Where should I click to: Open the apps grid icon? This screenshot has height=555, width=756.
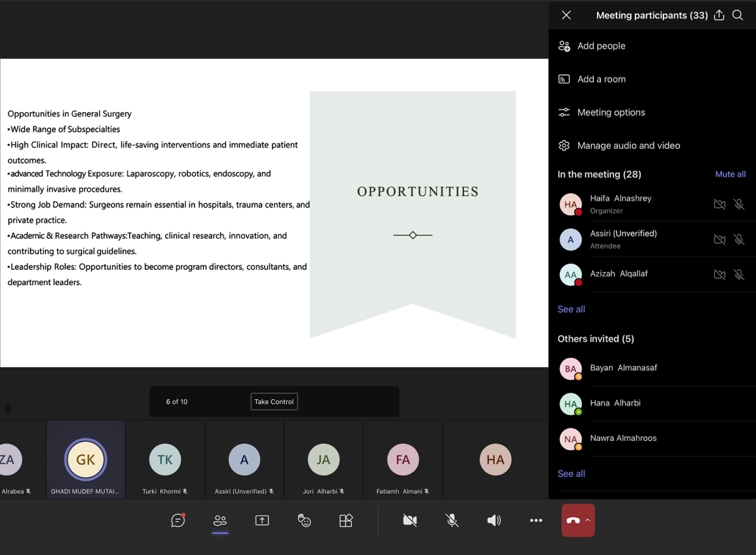pyautogui.click(x=346, y=520)
